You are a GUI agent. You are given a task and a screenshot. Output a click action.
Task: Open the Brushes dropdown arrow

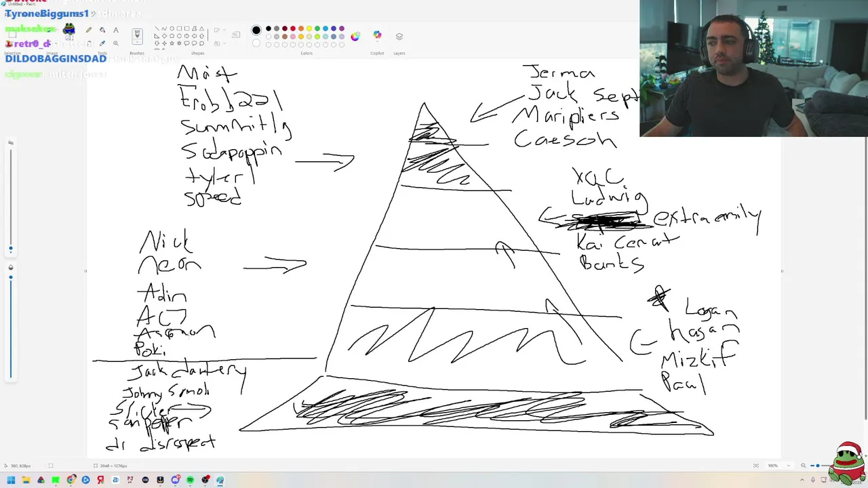(137, 41)
